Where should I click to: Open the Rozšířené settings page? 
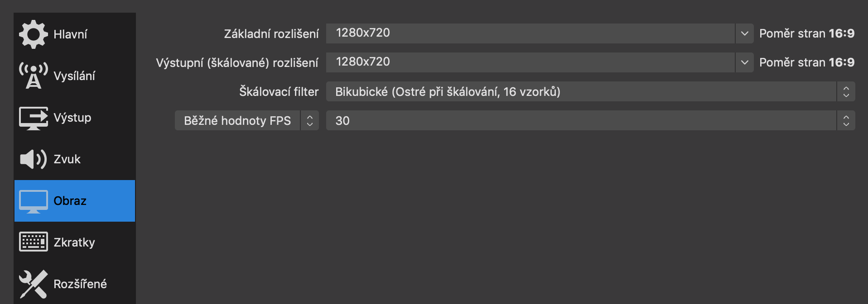click(x=80, y=284)
